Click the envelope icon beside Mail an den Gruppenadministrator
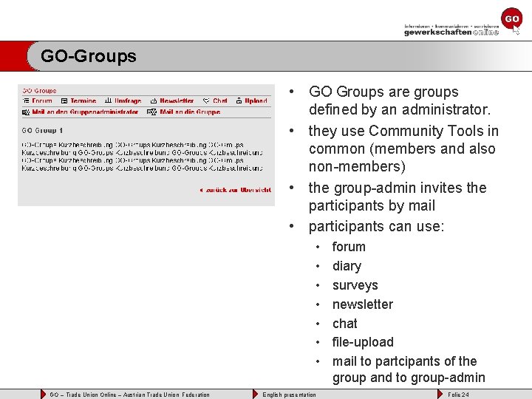Viewport: 532px width, 399px height. (x=26, y=112)
